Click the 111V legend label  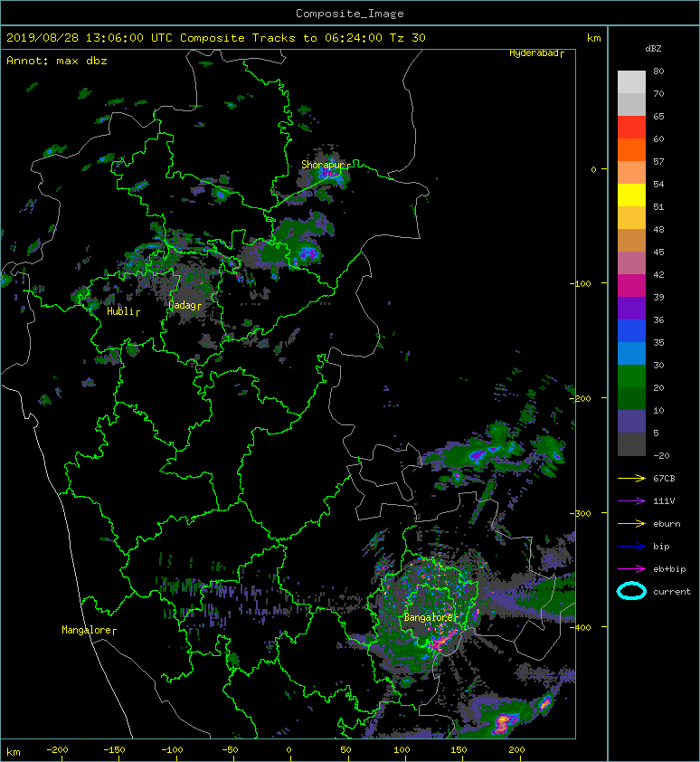[664, 501]
